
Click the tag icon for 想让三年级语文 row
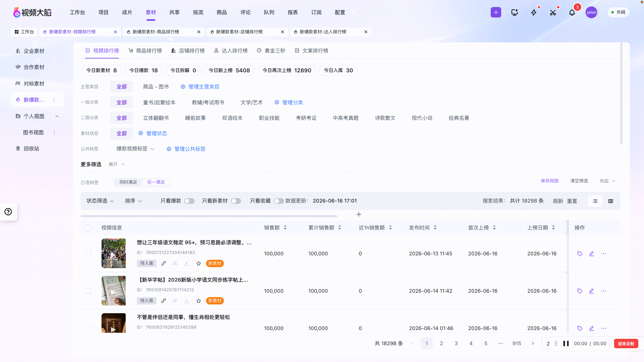click(580, 254)
